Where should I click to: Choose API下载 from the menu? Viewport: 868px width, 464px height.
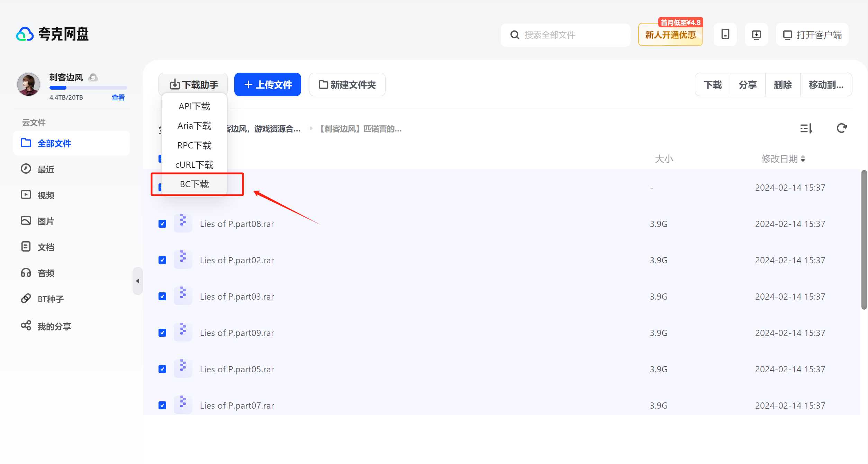(194, 107)
